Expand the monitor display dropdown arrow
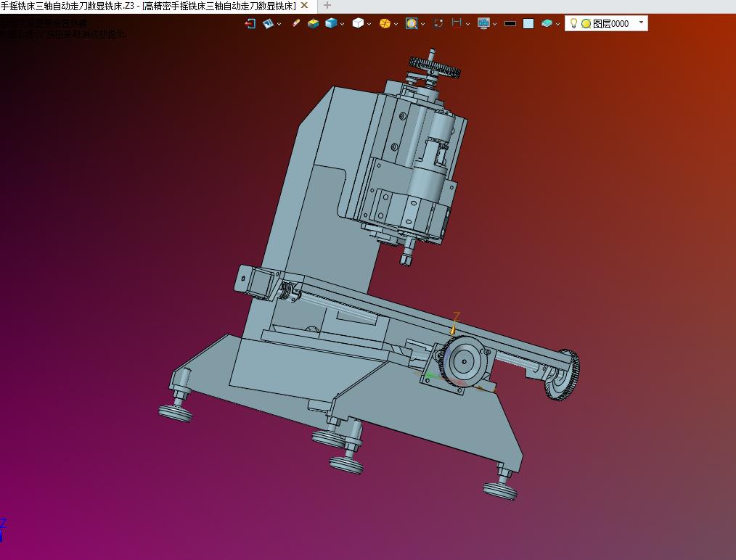736x560 pixels. pyautogui.click(x=495, y=24)
